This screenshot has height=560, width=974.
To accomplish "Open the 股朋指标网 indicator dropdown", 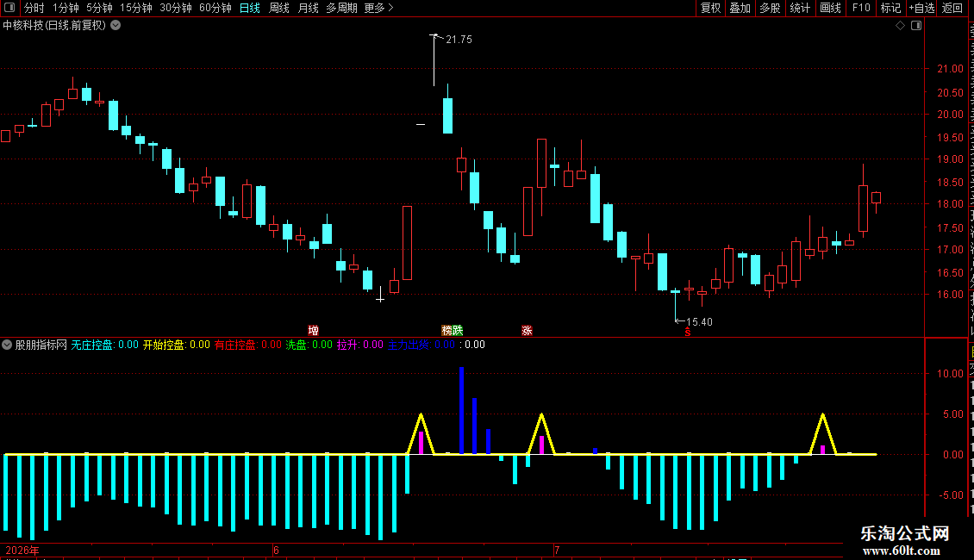I will click(x=7, y=345).
